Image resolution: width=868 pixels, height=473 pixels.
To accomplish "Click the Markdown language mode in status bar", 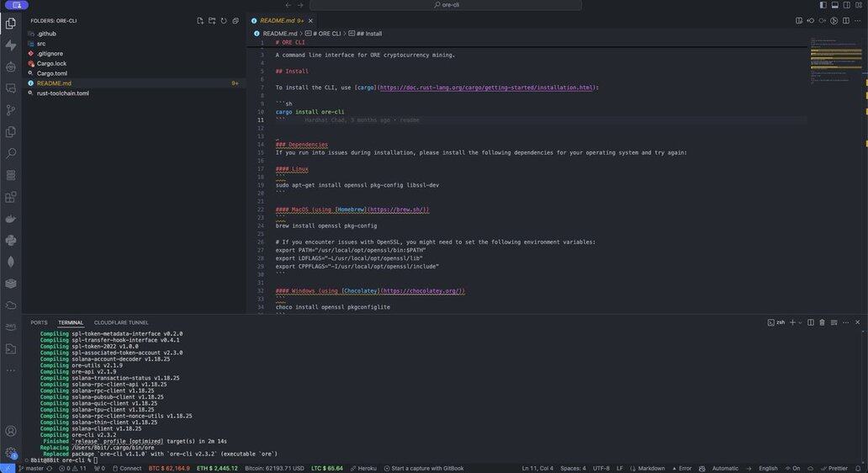I will [x=651, y=468].
